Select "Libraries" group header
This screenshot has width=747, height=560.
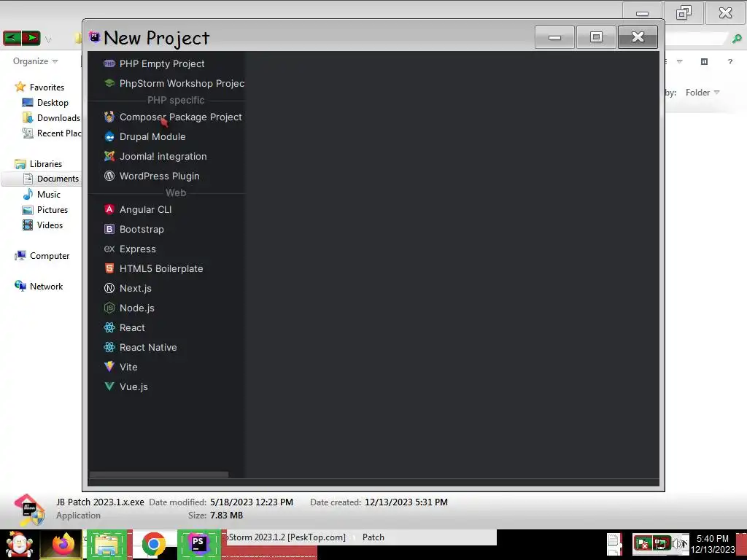(x=39, y=164)
